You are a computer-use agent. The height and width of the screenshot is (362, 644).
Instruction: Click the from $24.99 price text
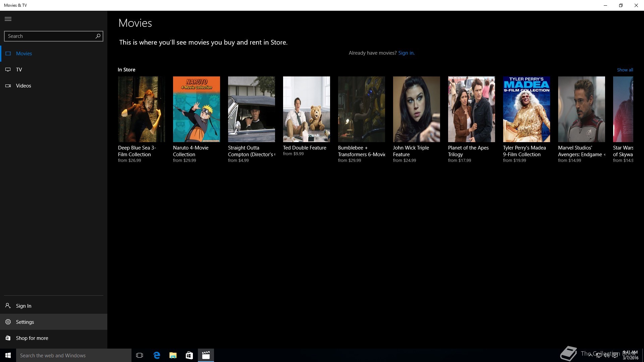tap(404, 161)
